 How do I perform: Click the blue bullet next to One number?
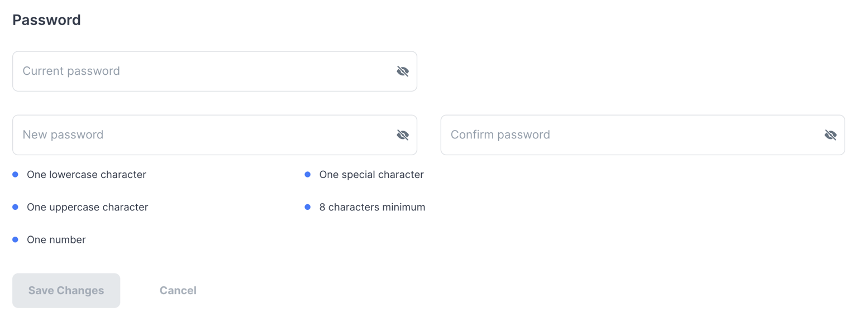pyautogui.click(x=15, y=239)
